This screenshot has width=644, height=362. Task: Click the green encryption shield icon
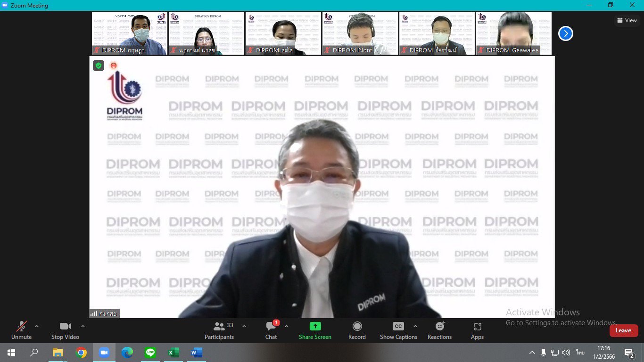(x=99, y=66)
